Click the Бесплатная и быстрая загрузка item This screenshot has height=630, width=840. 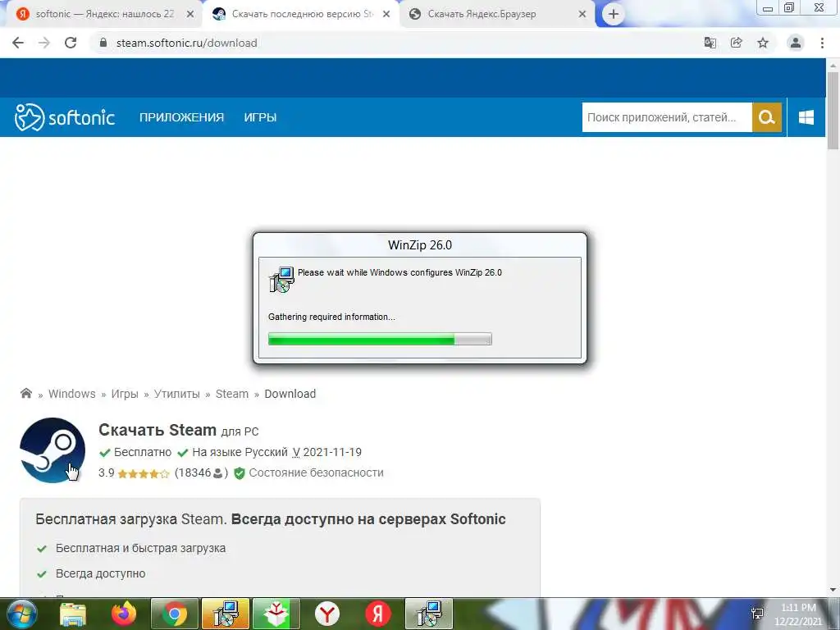[x=140, y=548]
